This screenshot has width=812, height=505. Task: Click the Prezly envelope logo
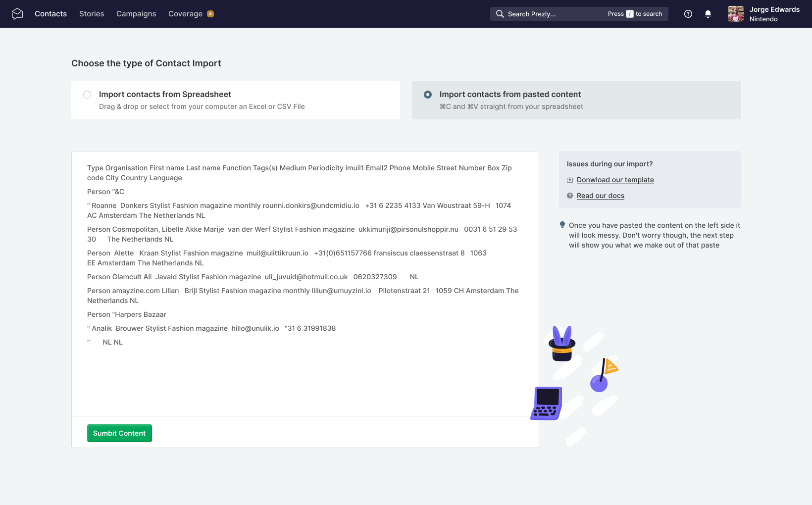[x=17, y=13]
